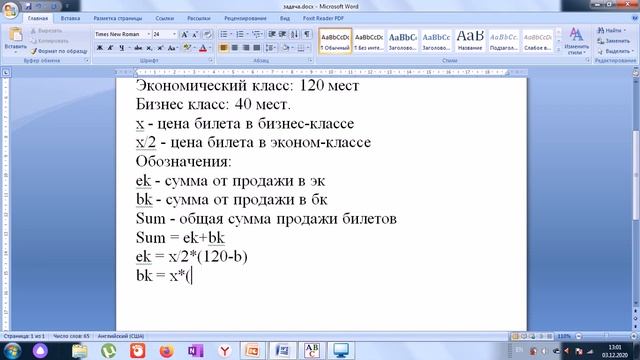
Task: Apply strikethrough formatting
Action: [x=138, y=48]
